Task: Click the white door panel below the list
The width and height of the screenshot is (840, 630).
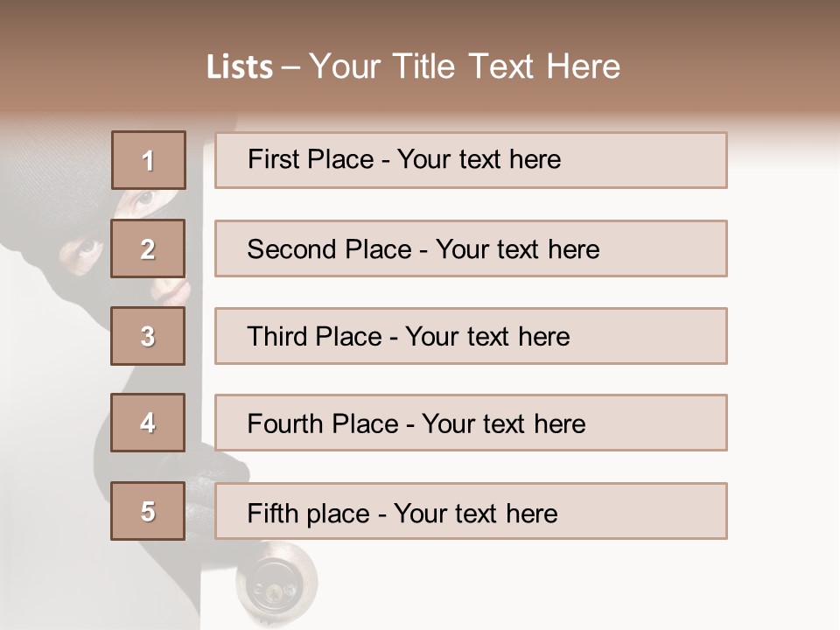Action: pos(525,586)
